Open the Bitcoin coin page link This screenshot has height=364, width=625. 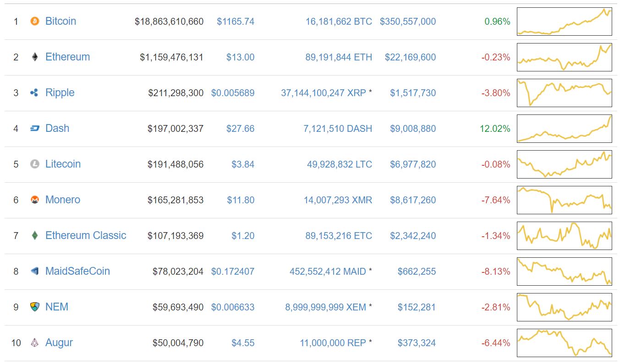tap(60, 21)
